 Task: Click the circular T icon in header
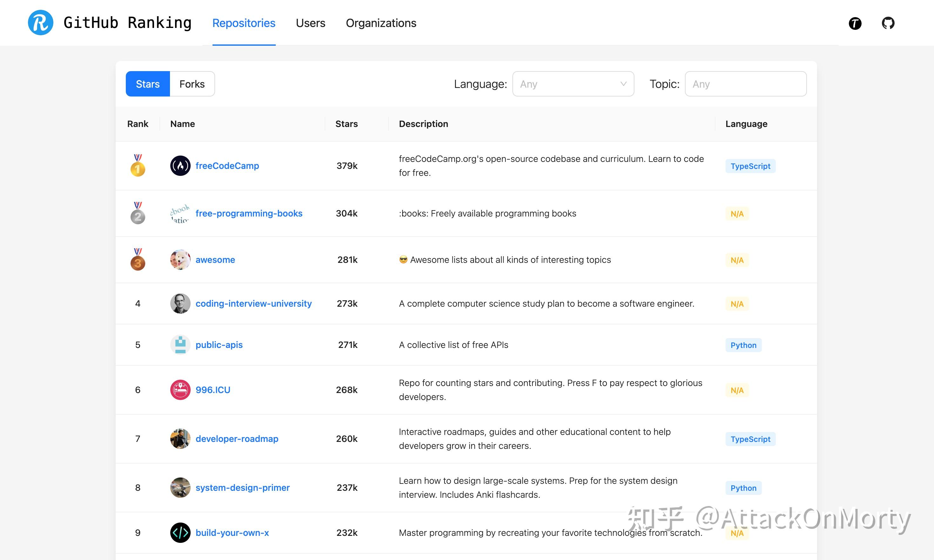pyautogui.click(x=855, y=23)
